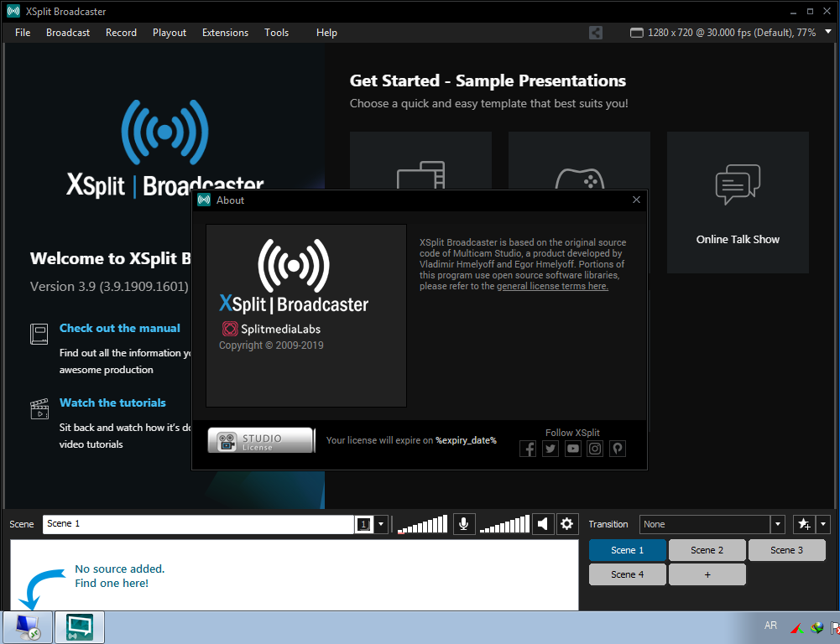Click the XSplit title bar logo
This screenshot has width=840, height=644.
[x=13, y=11]
